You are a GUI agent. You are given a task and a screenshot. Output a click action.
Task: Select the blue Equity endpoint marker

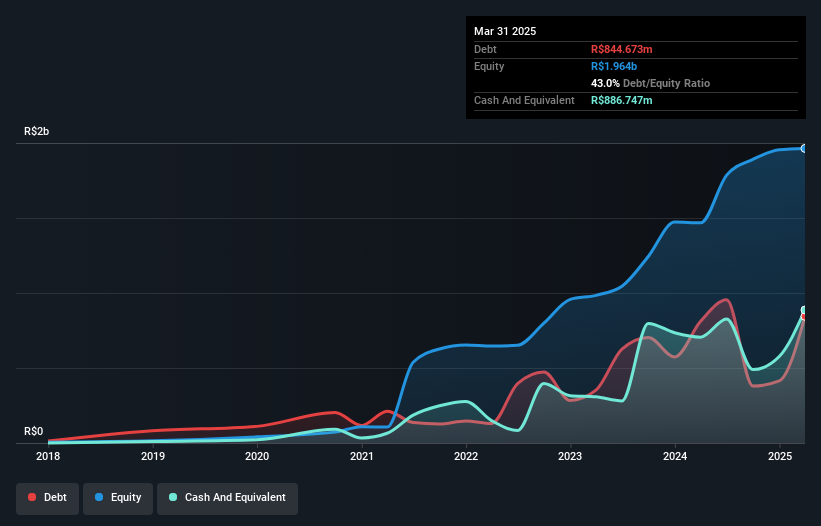coord(804,149)
